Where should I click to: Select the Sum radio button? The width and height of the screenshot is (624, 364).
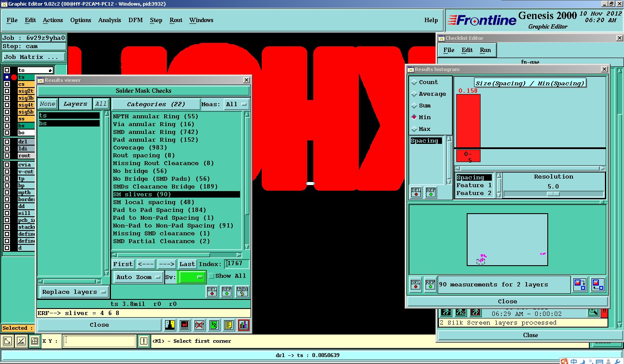pyautogui.click(x=414, y=105)
